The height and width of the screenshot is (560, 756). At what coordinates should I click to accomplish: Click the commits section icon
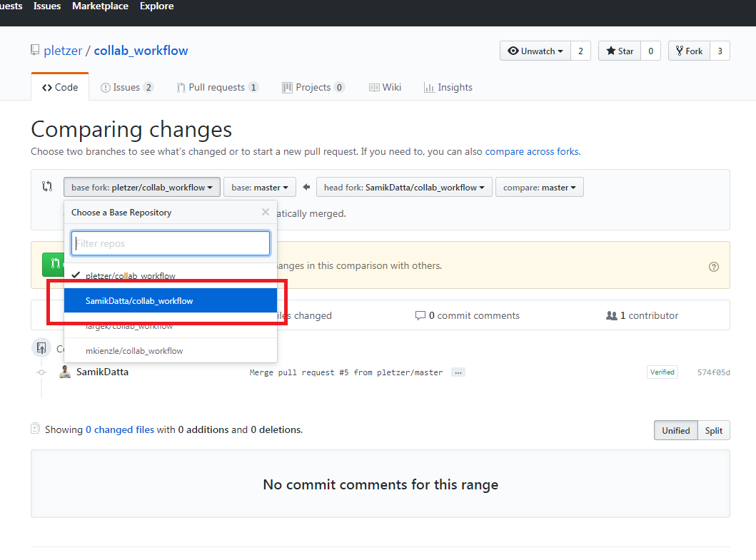pos(41,347)
